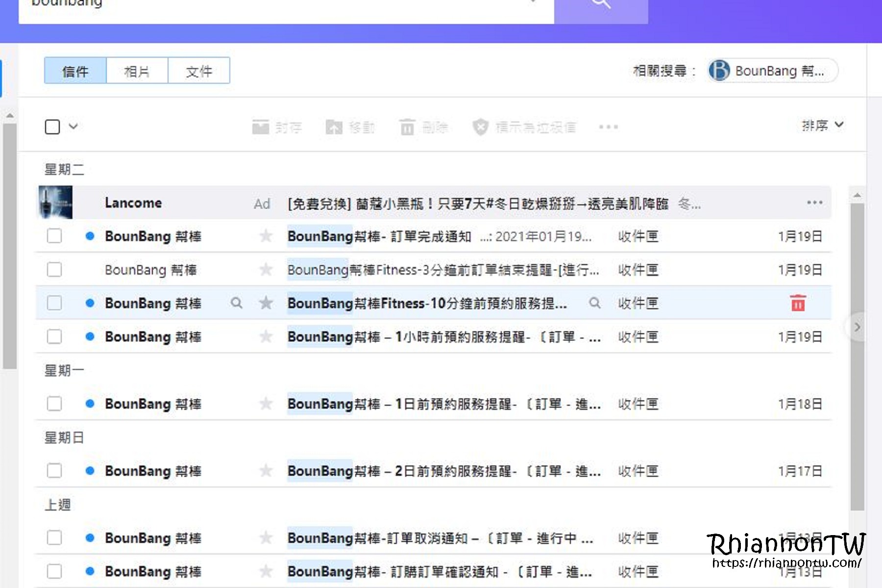
Task: Click search icon beside highlighted sender name
Action: [x=237, y=303]
